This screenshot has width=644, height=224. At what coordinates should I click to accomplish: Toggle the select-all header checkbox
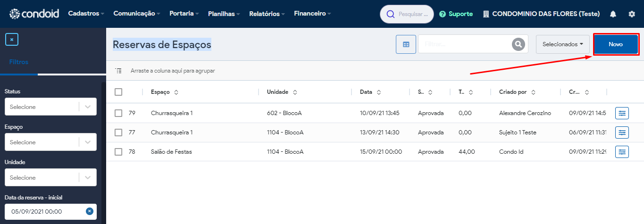[118, 92]
